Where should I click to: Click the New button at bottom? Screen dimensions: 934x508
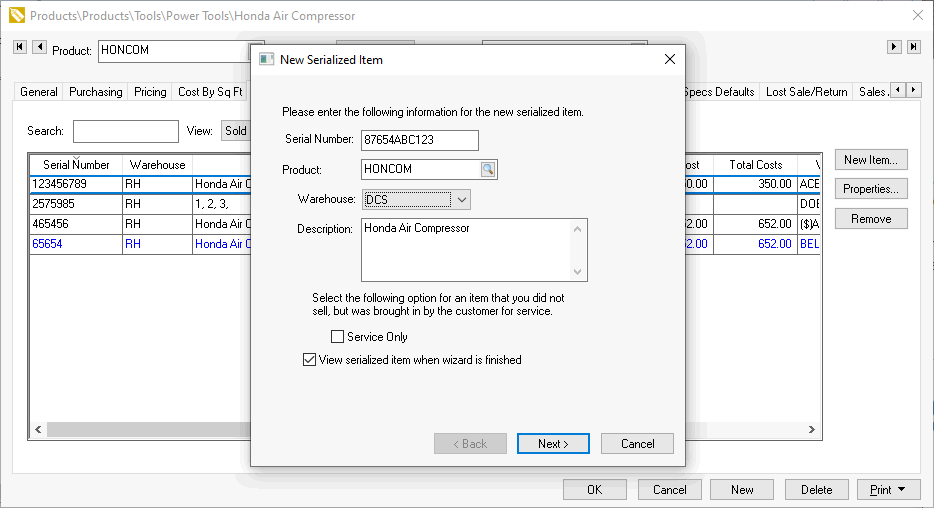[x=742, y=490]
